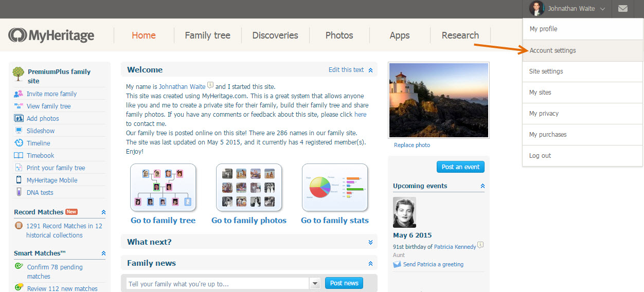The height and width of the screenshot is (292, 644).
Task: Open the mail envelope inbox icon
Action: point(622,9)
